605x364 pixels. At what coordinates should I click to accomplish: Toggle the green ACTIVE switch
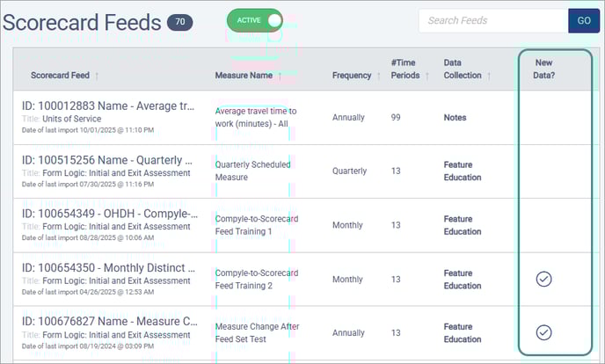click(254, 20)
